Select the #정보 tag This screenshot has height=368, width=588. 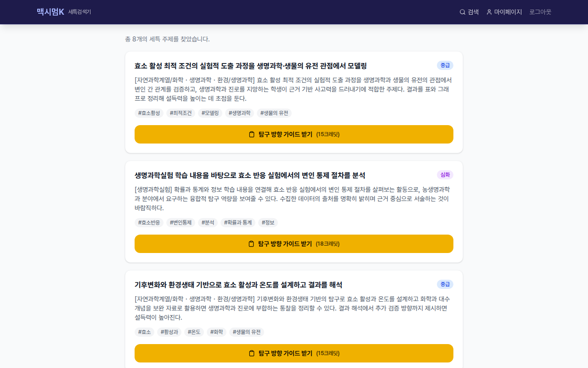tap(268, 223)
